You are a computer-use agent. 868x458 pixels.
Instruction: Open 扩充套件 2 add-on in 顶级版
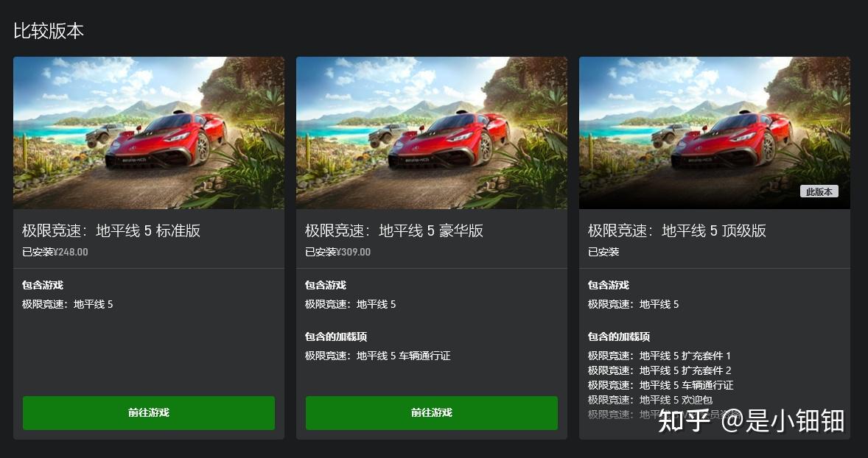659,370
